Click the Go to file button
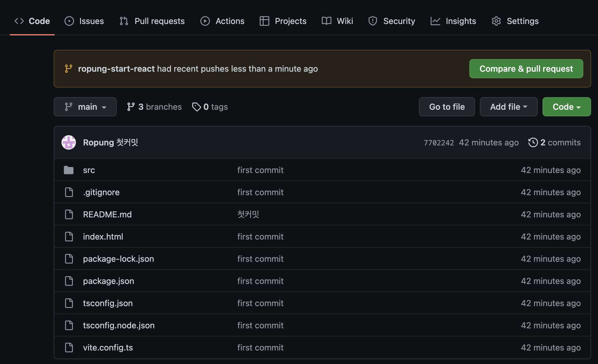Viewport: 598px width, 364px height. 447,107
